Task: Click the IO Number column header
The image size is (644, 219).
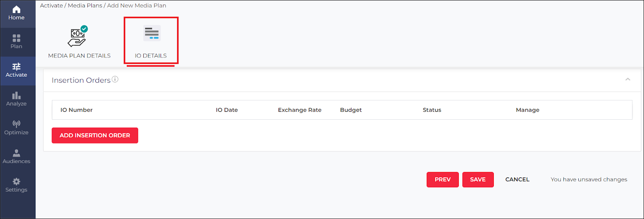Action: (76, 110)
